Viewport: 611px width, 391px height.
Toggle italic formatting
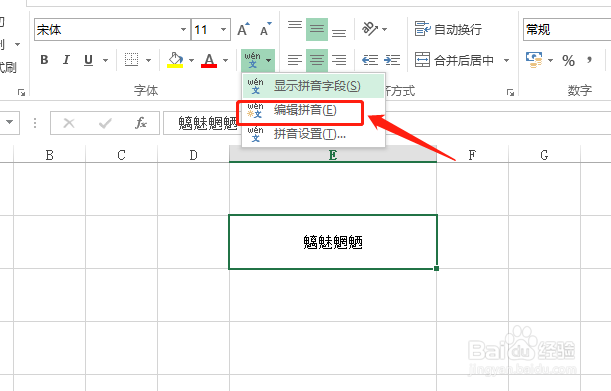click(66, 60)
